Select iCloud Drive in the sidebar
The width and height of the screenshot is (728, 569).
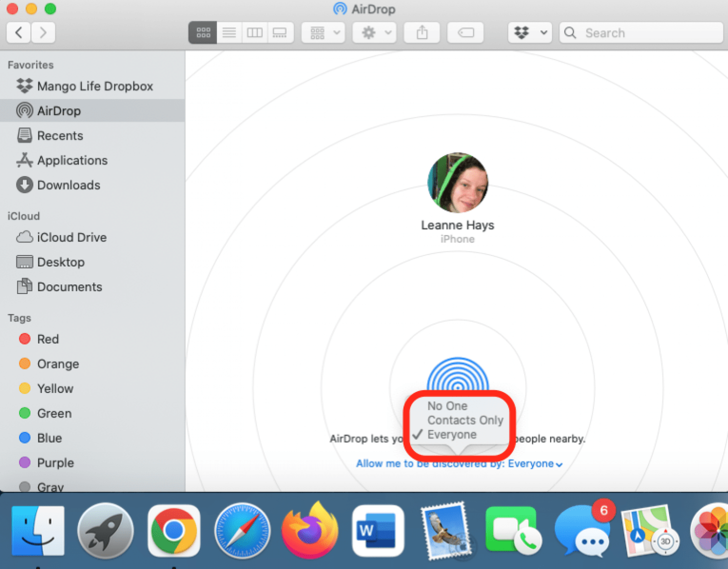pyautogui.click(x=71, y=237)
